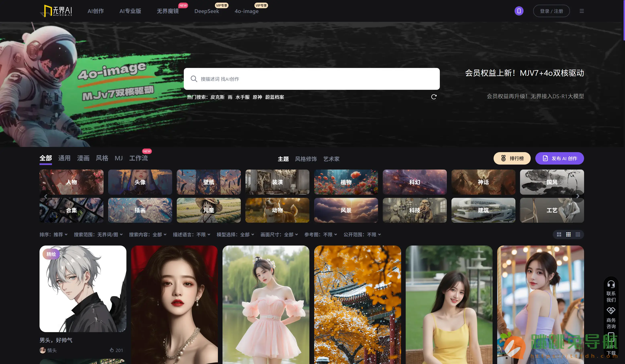This screenshot has height=364, width=625.
Task: Expand the 排序 推荐 dropdown
Action: [54, 234]
